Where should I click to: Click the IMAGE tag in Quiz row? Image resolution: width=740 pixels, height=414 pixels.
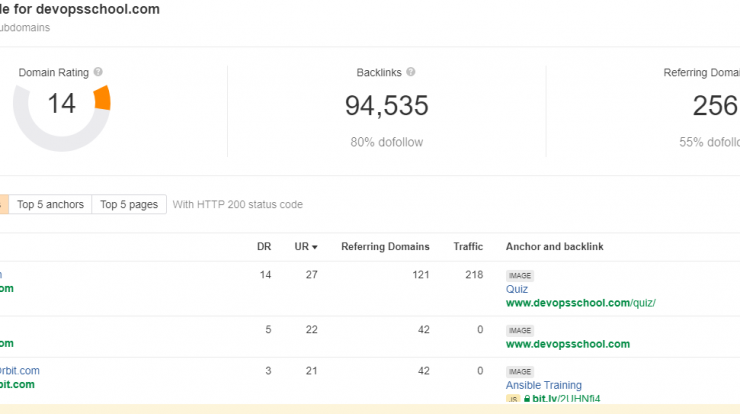pyautogui.click(x=520, y=276)
